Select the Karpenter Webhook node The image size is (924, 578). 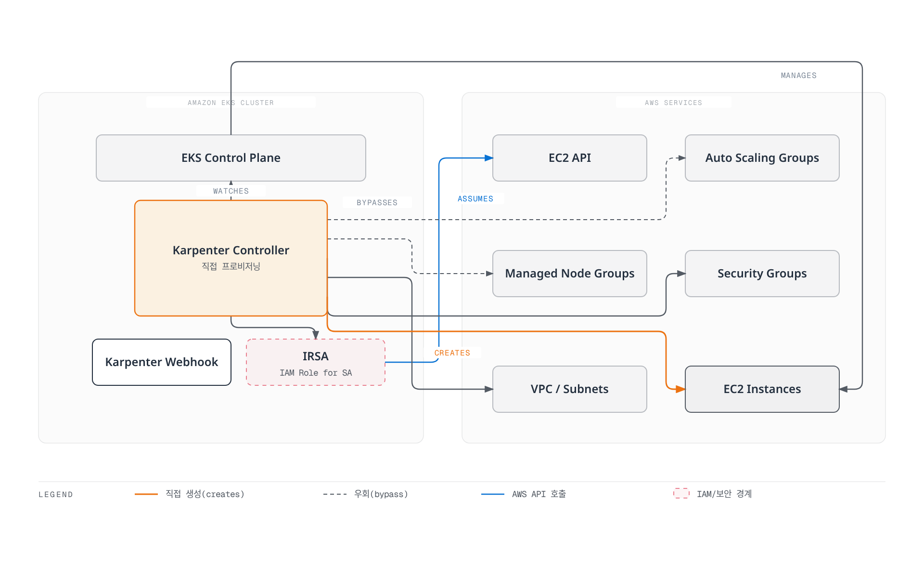click(162, 362)
